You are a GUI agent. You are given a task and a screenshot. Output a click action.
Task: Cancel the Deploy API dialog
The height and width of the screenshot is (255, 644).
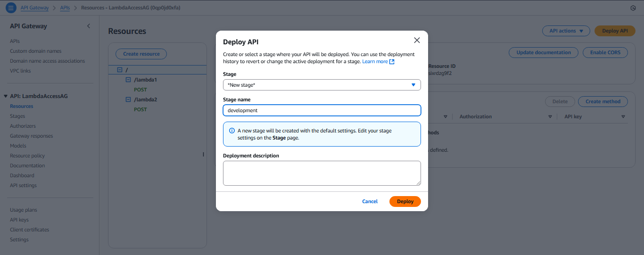(370, 201)
